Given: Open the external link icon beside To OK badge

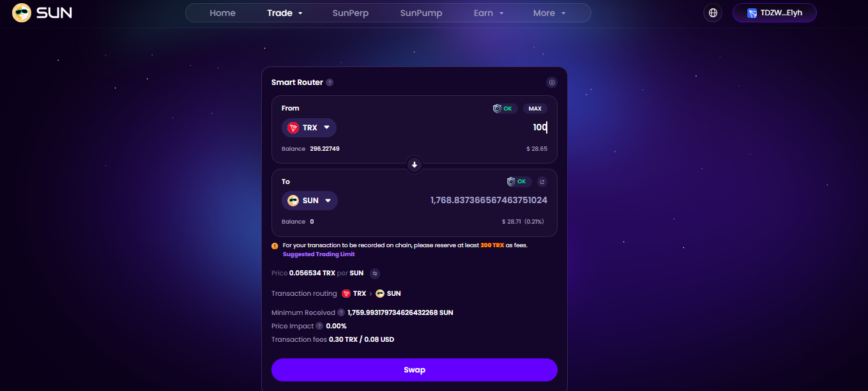Looking at the screenshot, I should tap(542, 181).
